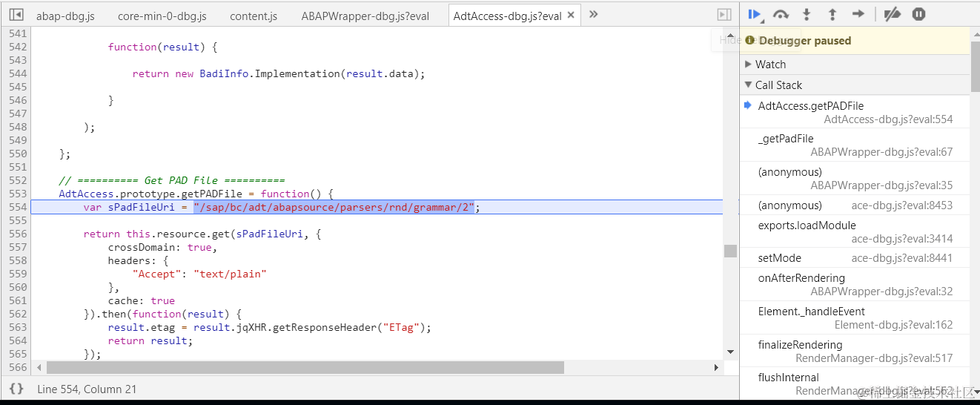Collapse the Call Stack section
The image size is (980, 405).
855,85
